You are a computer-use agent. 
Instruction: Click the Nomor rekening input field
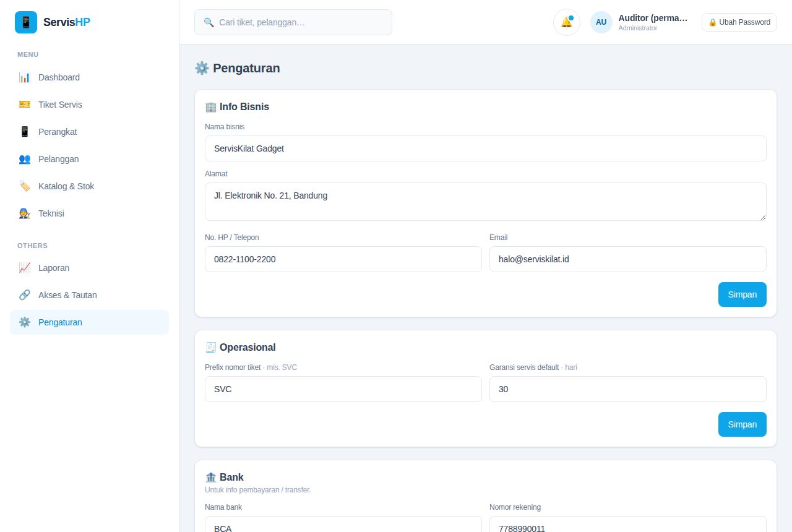628,524
